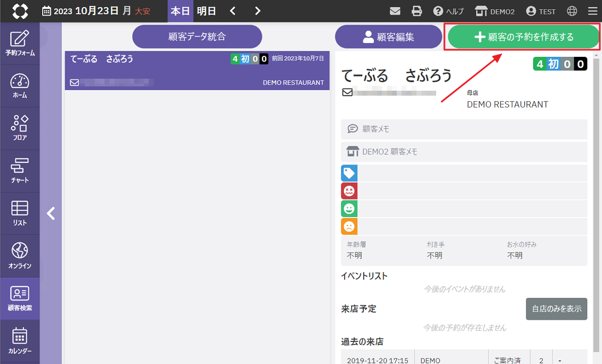This screenshot has height=364, width=602.
Task: Toggle 自店のみを表示 filter button
Action: pyautogui.click(x=556, y=309)
